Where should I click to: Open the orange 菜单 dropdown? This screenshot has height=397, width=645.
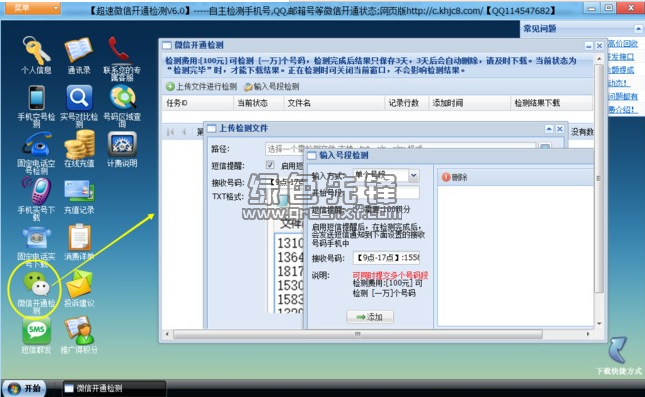[31, 7]
